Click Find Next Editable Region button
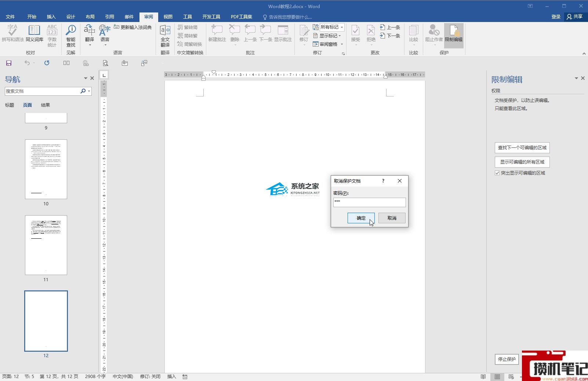 click(x=522, y=148)
